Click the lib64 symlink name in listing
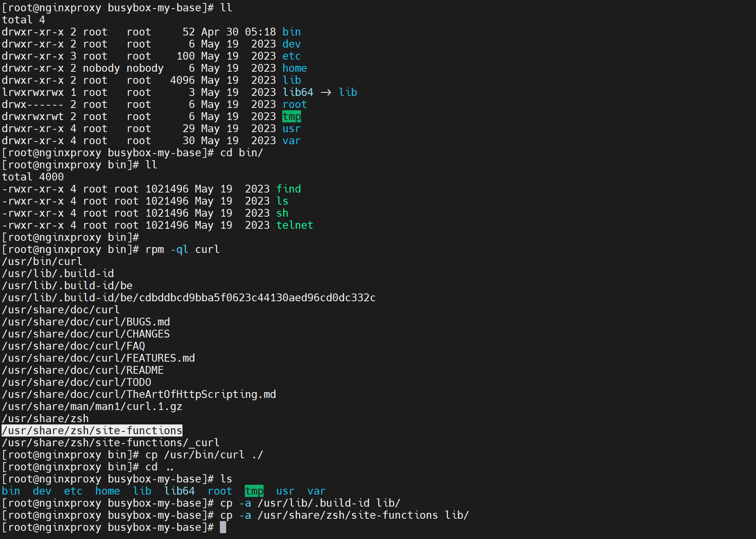Screen dimensions: 756x539 pos(298,92)
